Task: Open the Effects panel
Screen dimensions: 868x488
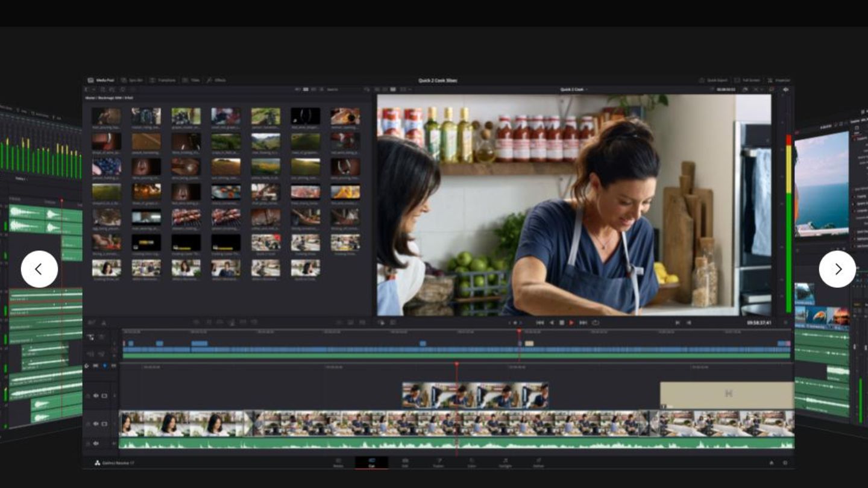Action: [217, 80]
